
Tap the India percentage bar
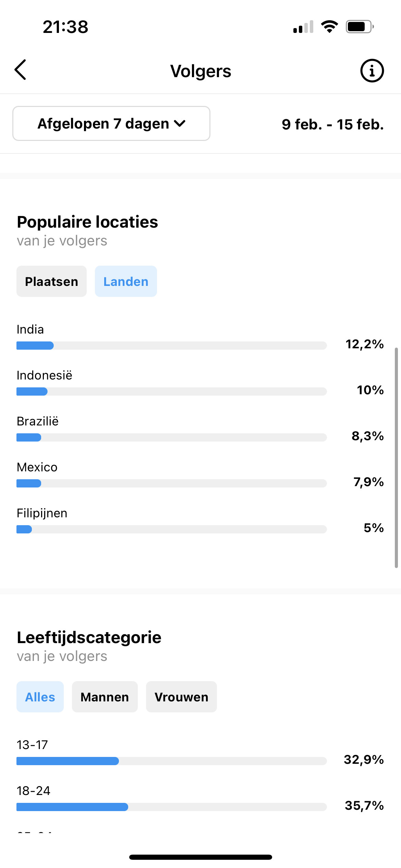pos(171,346)
